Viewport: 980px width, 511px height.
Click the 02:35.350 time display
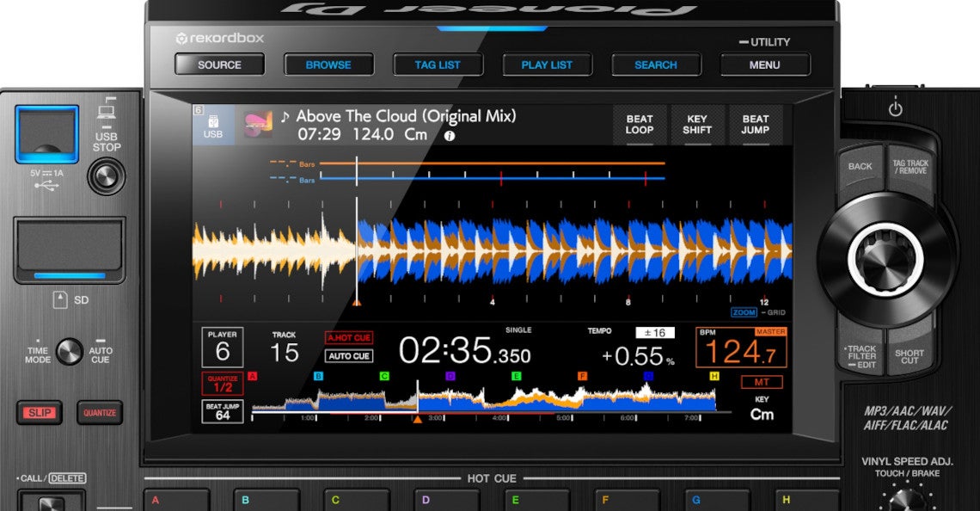tap(464, 351)
